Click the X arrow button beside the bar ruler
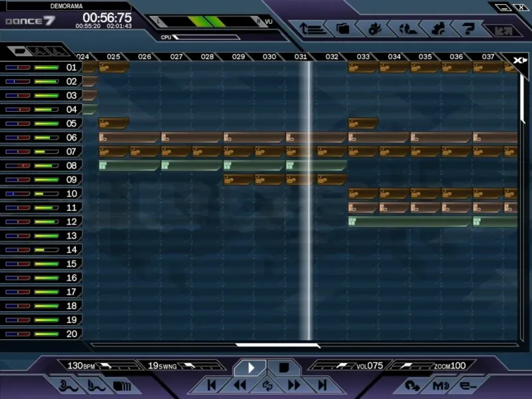Image resolution: width=532 pixels, height=399 pixels. point(519,61)
